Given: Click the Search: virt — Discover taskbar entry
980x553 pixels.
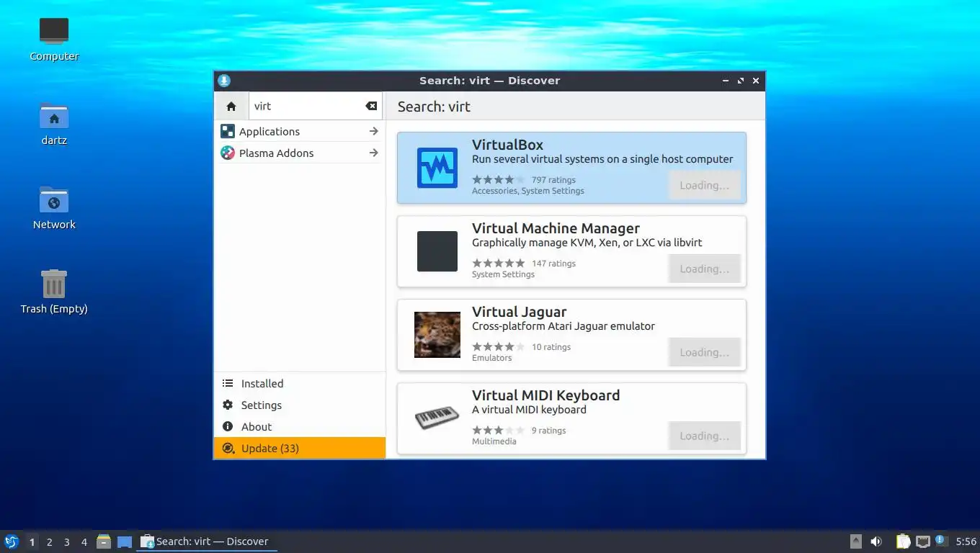Looking at the screenshot, I should [207, 541].
